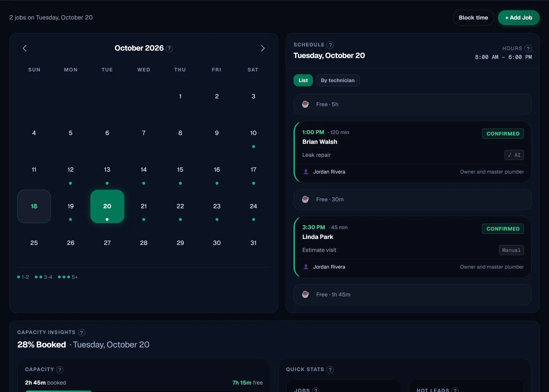The image size is (549, 392).
Task: Select October 18 on the calendar
Action: pos(34,206)
